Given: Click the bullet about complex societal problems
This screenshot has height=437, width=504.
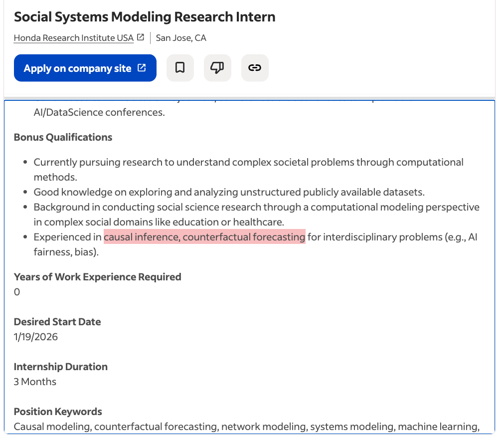Looking at the screenshot, I should coord(248,163).
